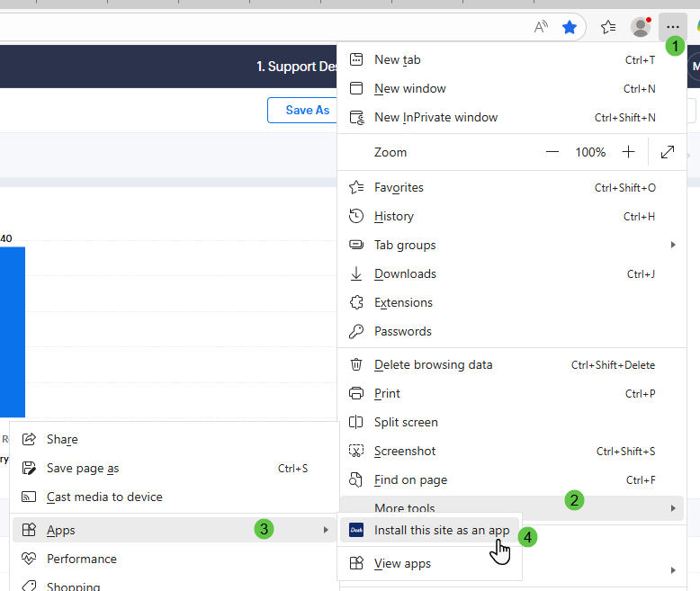Increase zoom with the plus button
The height and width of the screenshot is (591, 700).
tap(628, 152)
